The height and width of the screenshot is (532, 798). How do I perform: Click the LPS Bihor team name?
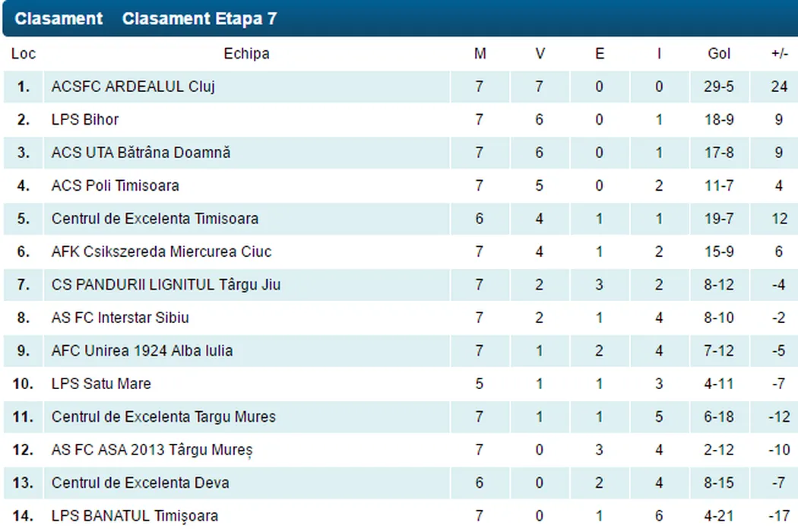pyautogui.click(x=85, y=119)
